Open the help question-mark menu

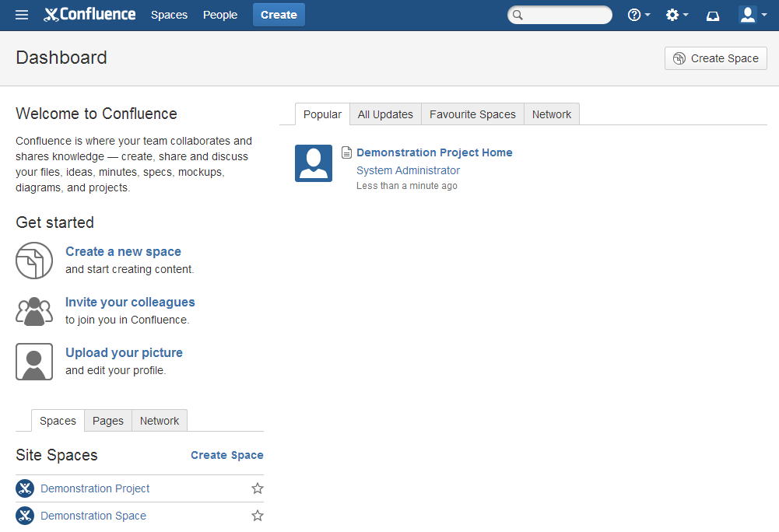click(x=638, y=15)
